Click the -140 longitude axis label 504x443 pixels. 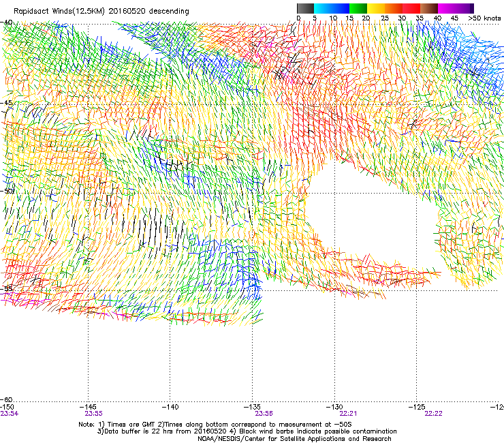[170, 407]
